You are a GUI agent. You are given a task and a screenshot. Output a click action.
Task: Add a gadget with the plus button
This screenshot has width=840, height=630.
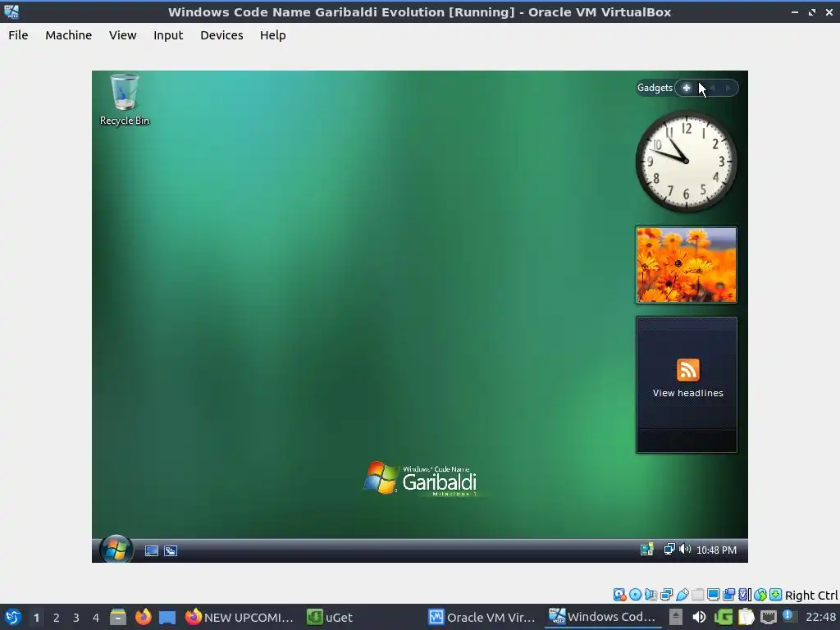(x=687, y=88)
